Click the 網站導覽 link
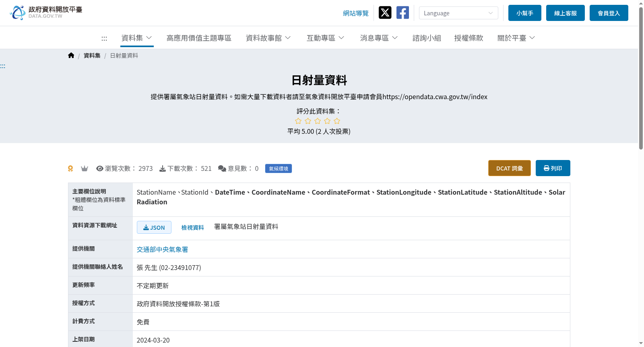 356,13
